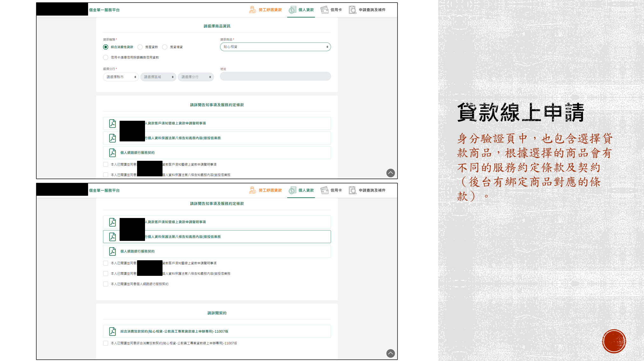Open the 請選擇區域 dropdown

pyautogui.click(x=158, y=77)
